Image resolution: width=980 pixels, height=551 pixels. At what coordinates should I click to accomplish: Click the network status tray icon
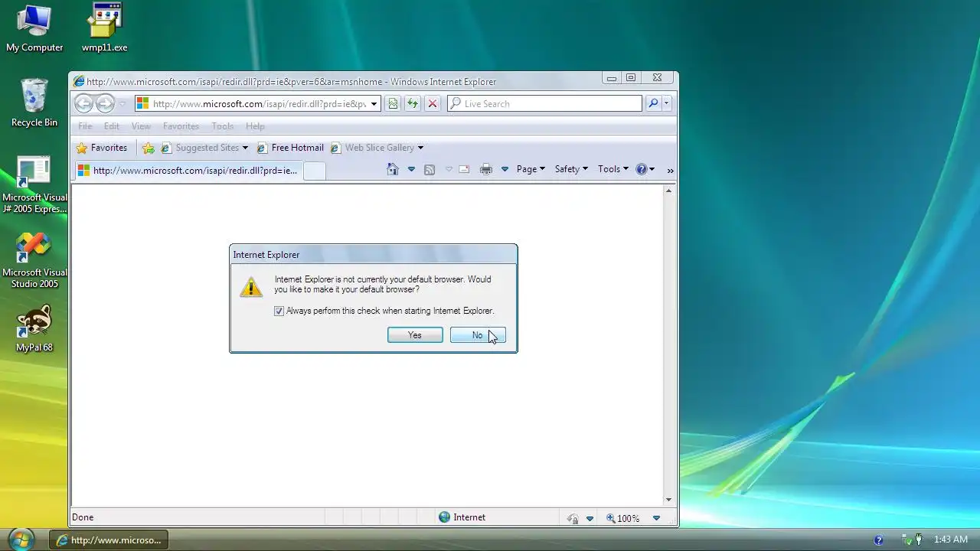(906, 540)
